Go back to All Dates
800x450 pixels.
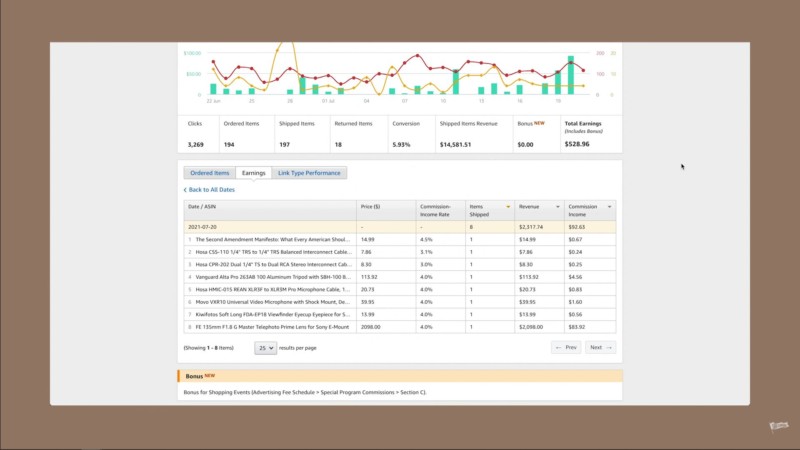tap(209, 189)
